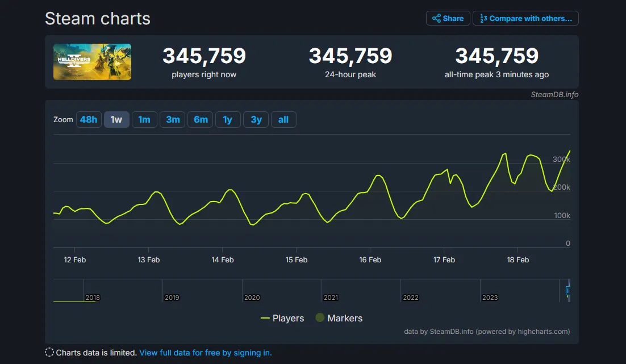Image resolution: width=626 pixels, height=364 pixels.
Task: Click the players right now count
Action: pos(204,56)
